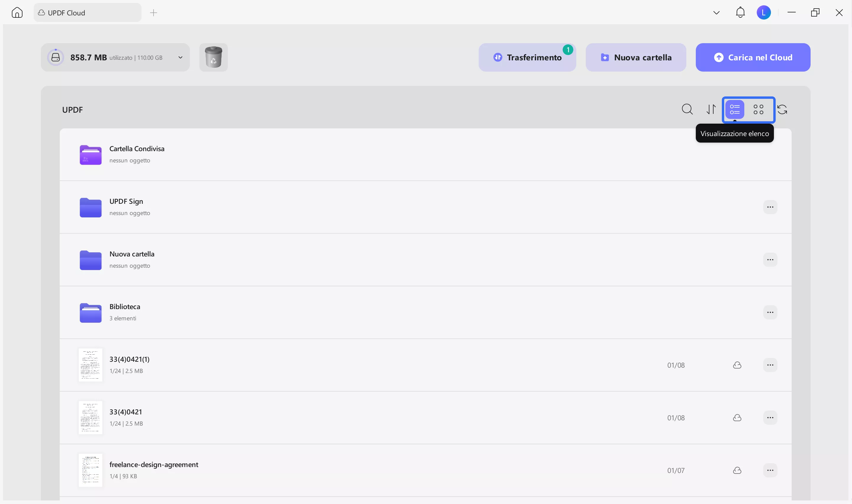Toggle cloud sync for 33(4)0421(1)
Viewport: 852px width, 504px height.
pos(738,365)
